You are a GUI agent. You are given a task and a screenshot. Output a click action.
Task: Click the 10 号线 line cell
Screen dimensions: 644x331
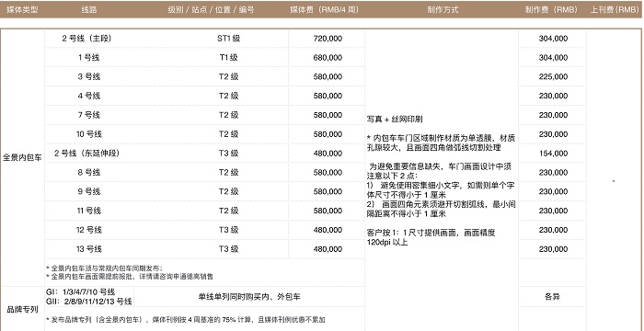[88, 134]
